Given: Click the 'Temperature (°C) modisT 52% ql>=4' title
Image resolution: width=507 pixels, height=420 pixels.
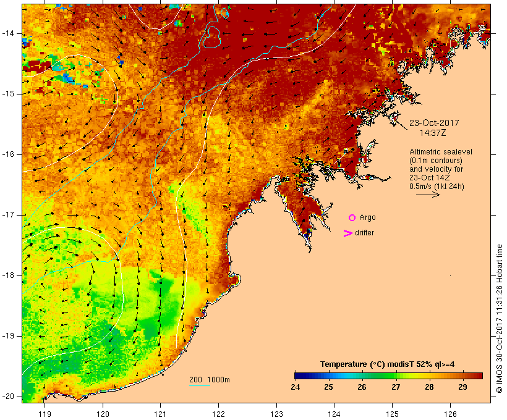Looking at the screenshot, I should [x=387, y=364].
